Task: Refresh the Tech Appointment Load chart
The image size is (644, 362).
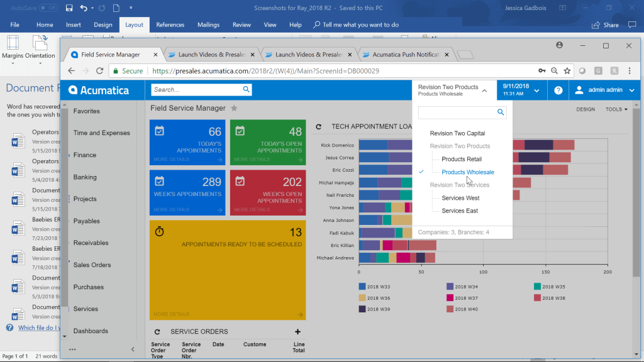Action: click(x=319, y=126)
